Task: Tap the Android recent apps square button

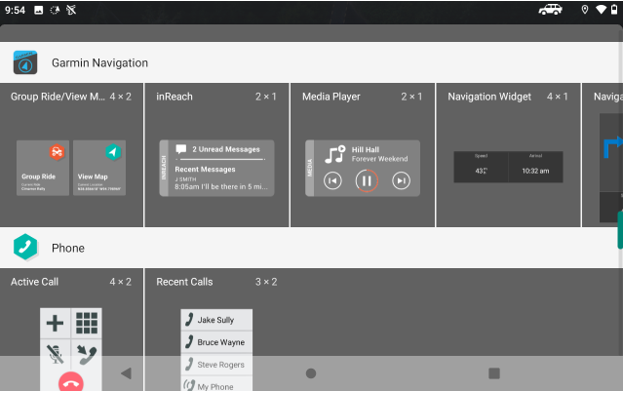Action: pos(494,373)
